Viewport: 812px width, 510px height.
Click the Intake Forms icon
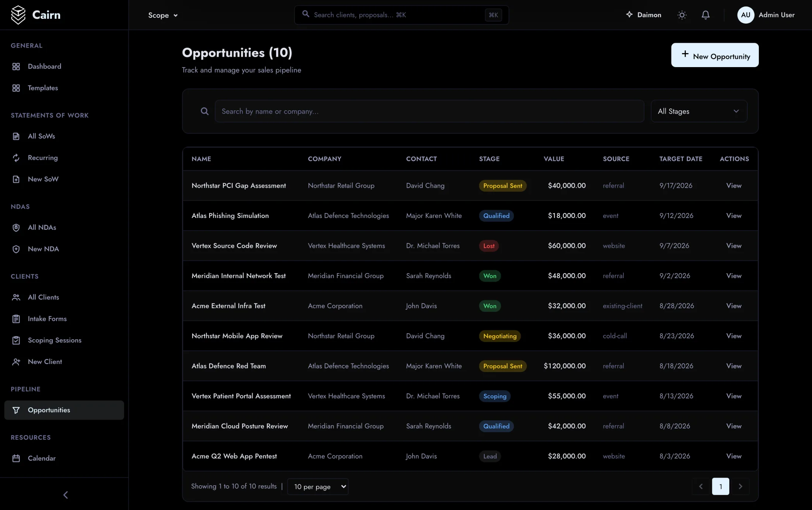tap(16, 319)
